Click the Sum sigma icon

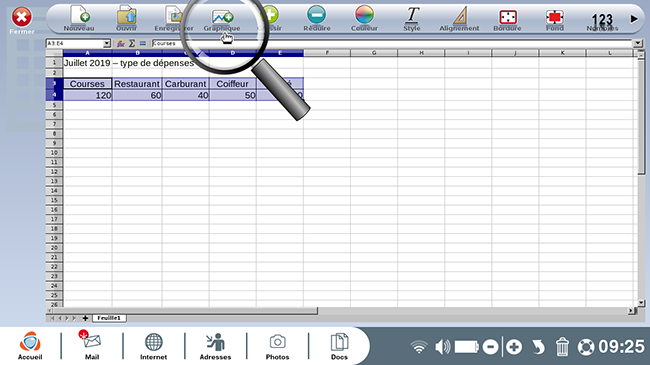132,44
